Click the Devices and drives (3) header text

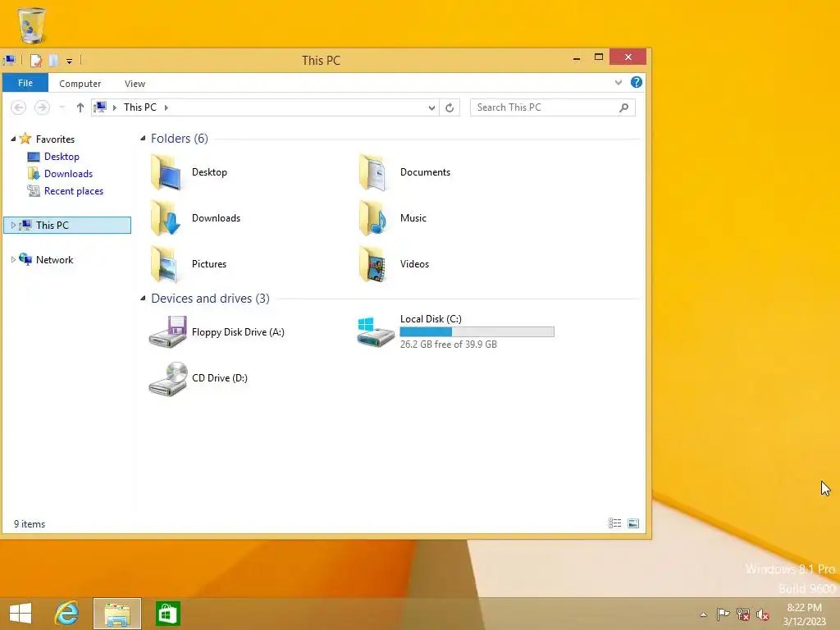pyautogui.click(x=210, y=299)
